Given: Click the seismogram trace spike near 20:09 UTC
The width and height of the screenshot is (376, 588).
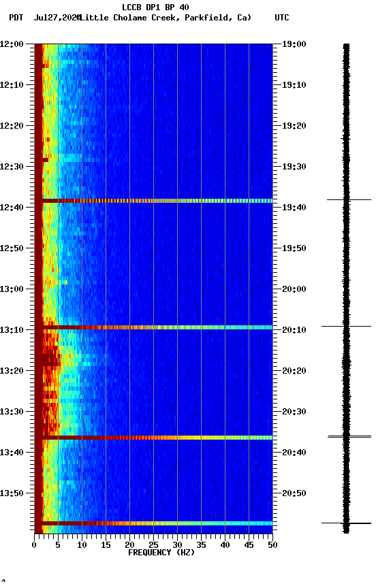Looking at the screenshot, I should (346, 326).
